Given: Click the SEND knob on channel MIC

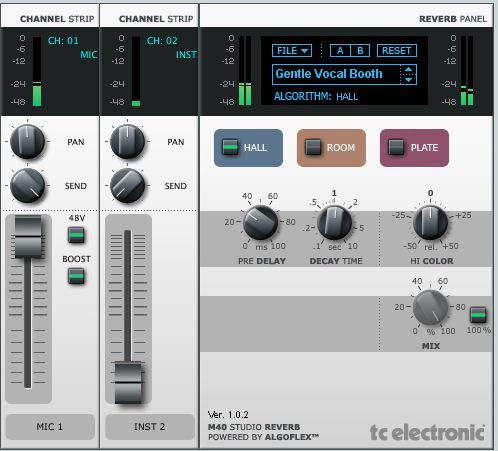Looking at the screenshot, I should (27, 185).
